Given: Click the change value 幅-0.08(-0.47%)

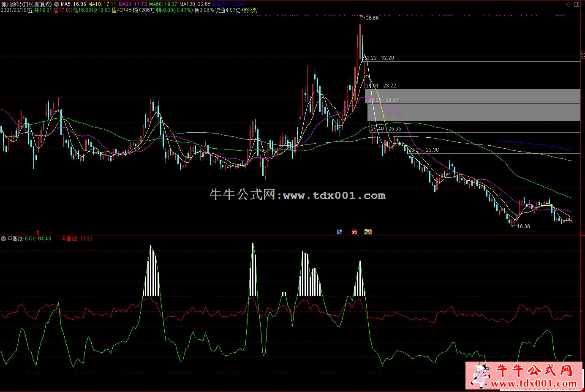Looking at the screenshot, I should (x=174, y=10).
